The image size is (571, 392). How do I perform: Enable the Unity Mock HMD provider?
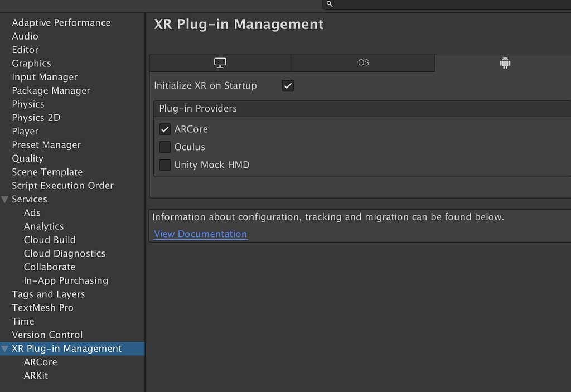pos(165,164)
